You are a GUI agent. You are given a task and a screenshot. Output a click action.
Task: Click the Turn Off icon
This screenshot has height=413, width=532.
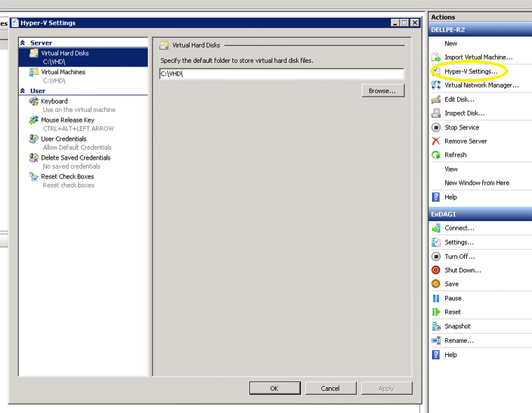tap(436, 256)
